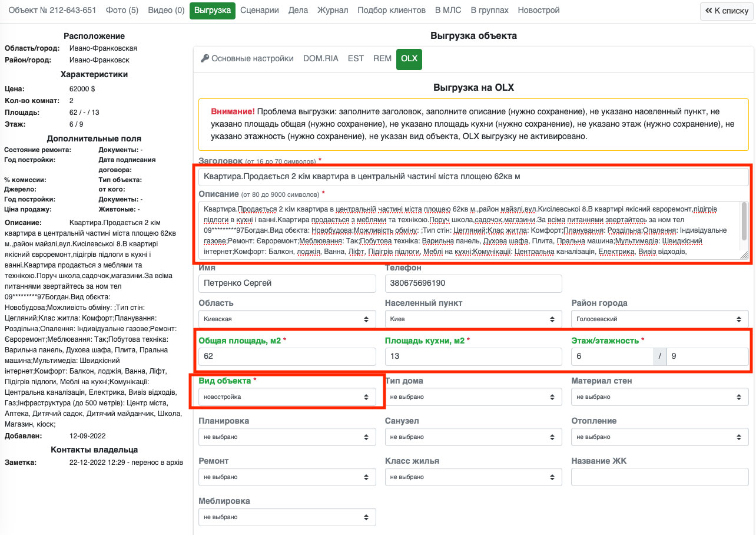Open the Вид объекта dropdown
The image size is (756, 535).
pyautogui.click(x=287, y=397)
